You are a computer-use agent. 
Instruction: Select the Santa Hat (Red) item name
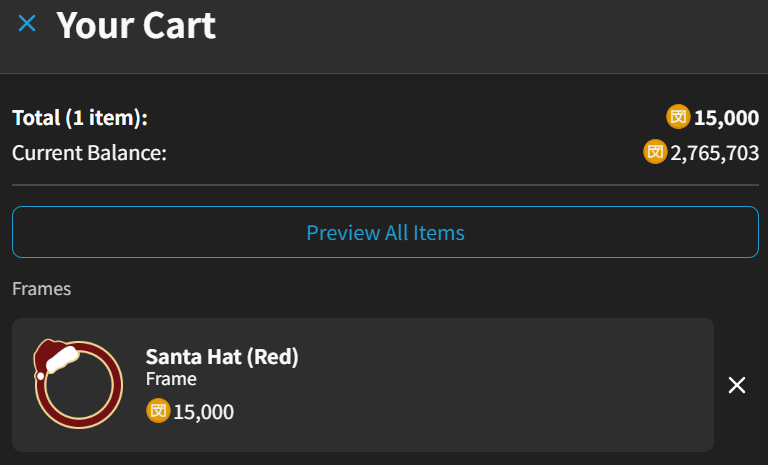[x=222, y=356]
